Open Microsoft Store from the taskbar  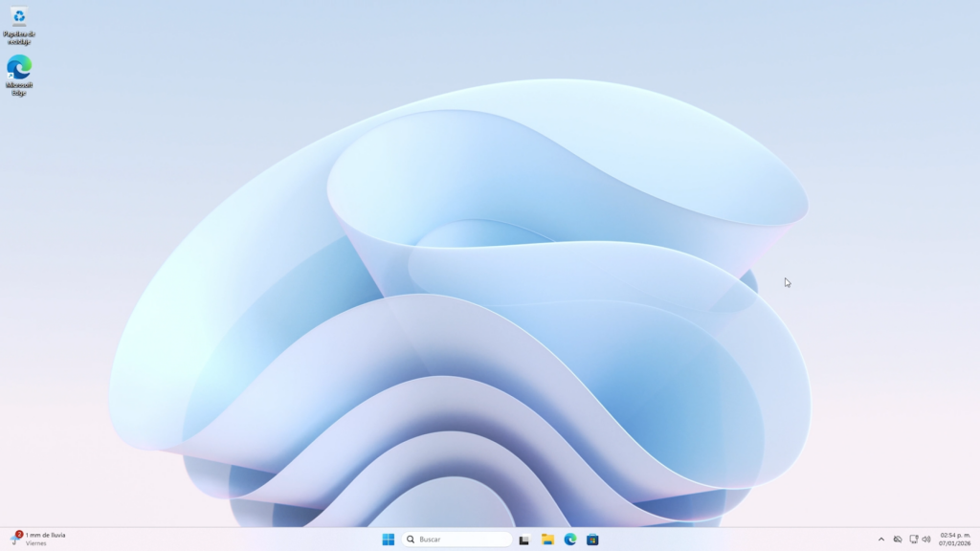pos(591,539)
